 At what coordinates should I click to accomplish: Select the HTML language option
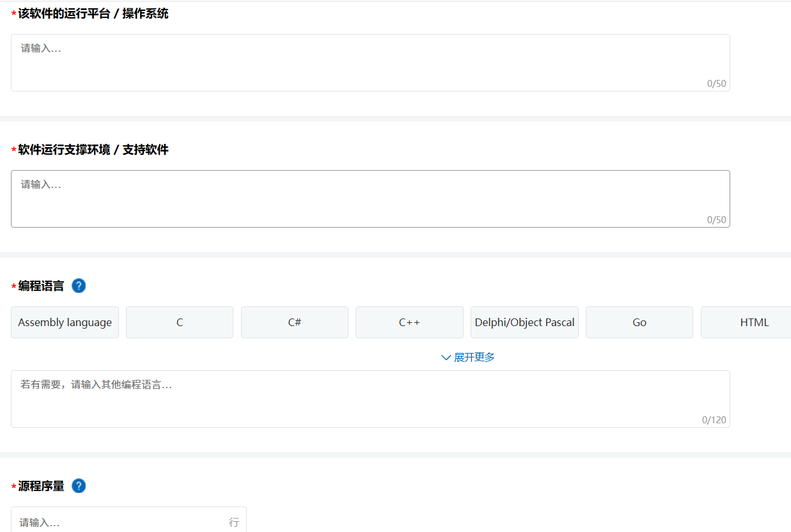[x=746, y=322]
